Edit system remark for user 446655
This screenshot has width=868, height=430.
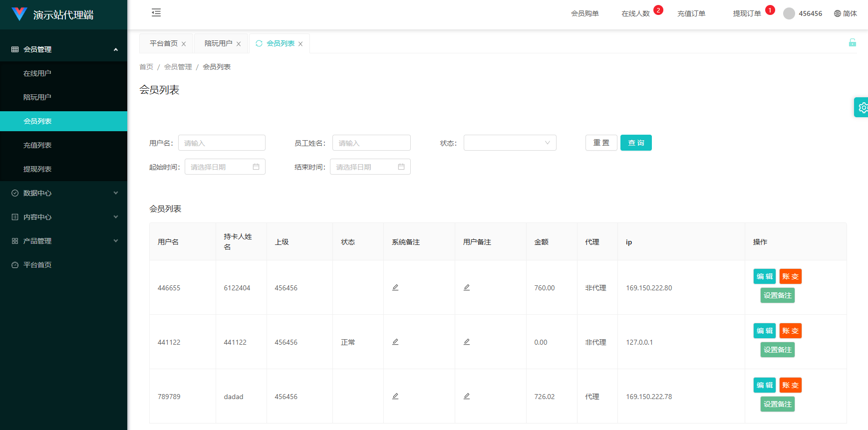(395, 288)
